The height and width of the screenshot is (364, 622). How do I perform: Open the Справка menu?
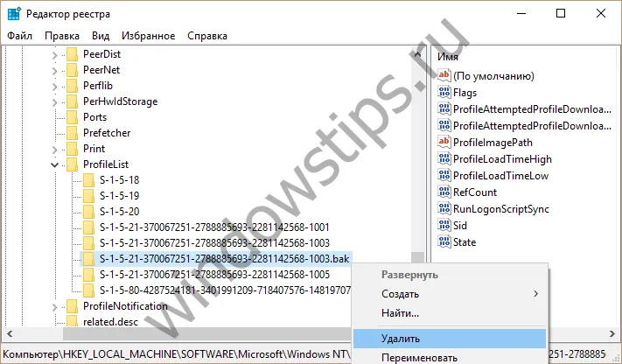[207, 36]
